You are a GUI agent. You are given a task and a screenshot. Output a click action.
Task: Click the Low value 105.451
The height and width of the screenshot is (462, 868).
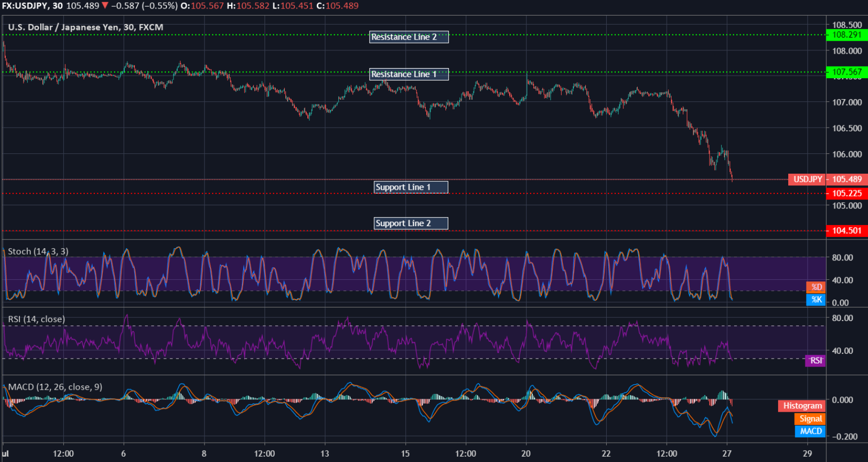click(x=296, y=6)
